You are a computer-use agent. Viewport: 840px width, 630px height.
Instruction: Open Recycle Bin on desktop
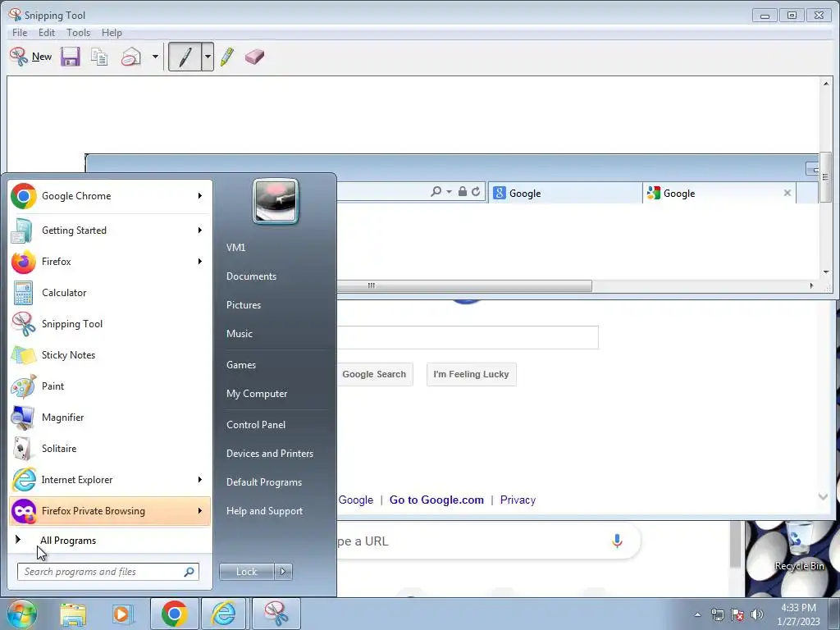point(799,546)
